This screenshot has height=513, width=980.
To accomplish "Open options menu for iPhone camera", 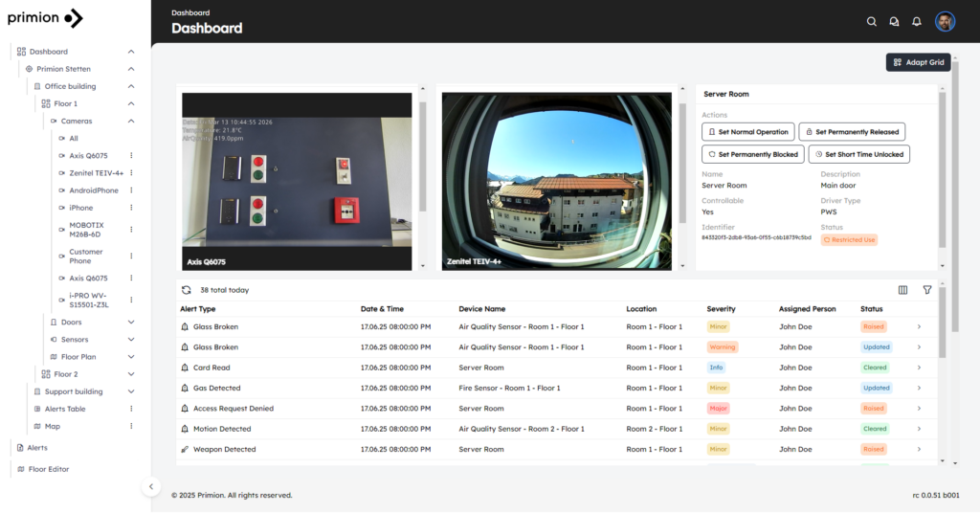I will click(x=131, y=208).
